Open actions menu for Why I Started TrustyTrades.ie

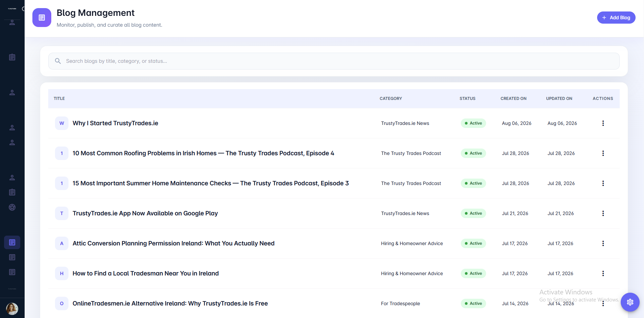click(x=603, y=123)
